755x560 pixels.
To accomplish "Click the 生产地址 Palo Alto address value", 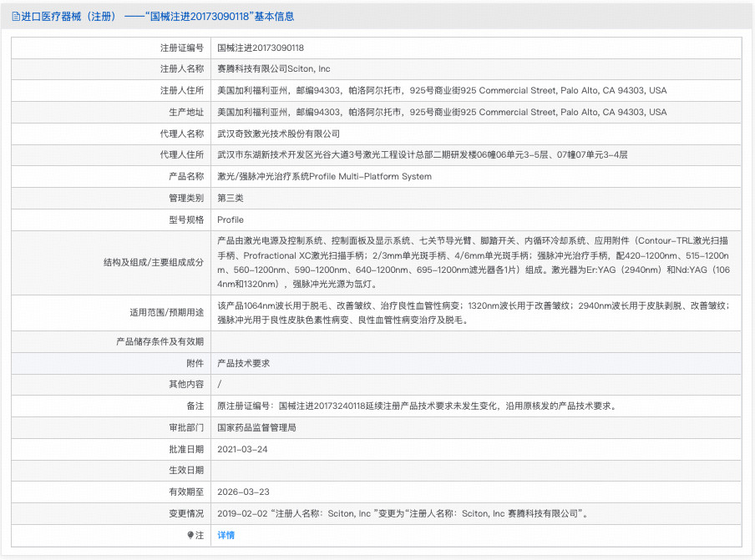I will (442, 112).
